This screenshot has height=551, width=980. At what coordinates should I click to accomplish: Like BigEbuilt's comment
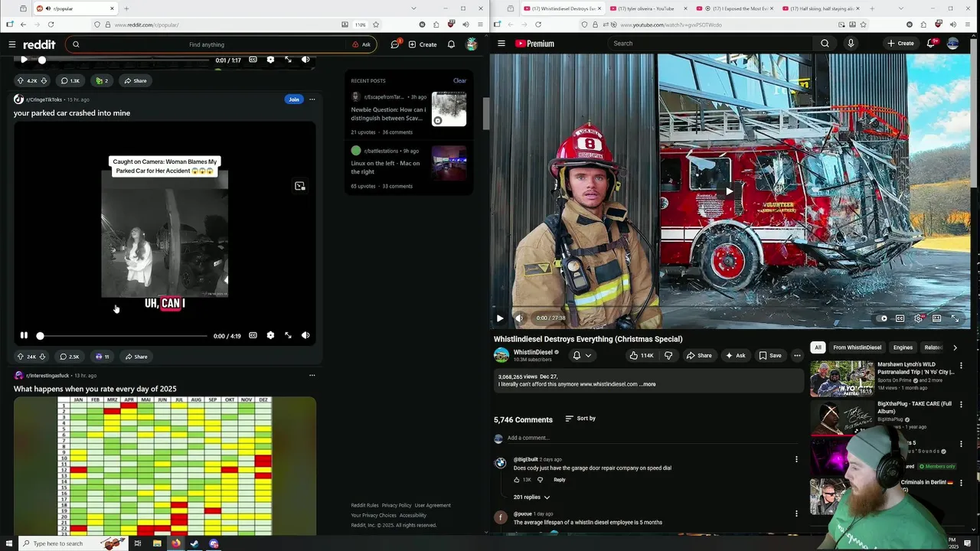517,480
